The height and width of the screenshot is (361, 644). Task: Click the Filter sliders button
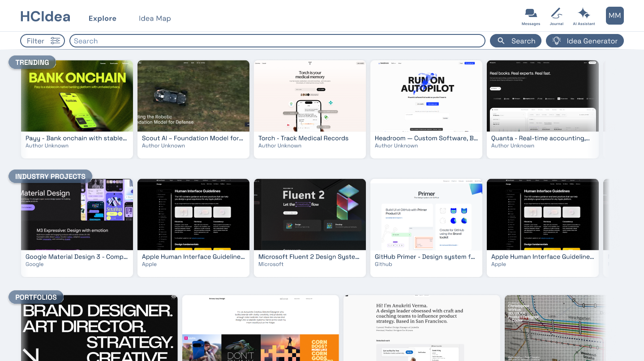pos(43,41)
